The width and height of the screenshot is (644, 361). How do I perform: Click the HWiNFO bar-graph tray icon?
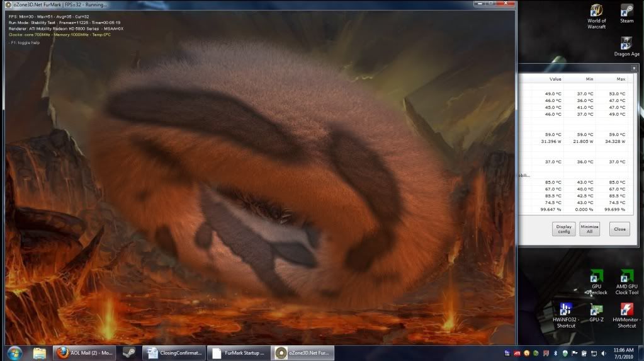pos(507,353)
